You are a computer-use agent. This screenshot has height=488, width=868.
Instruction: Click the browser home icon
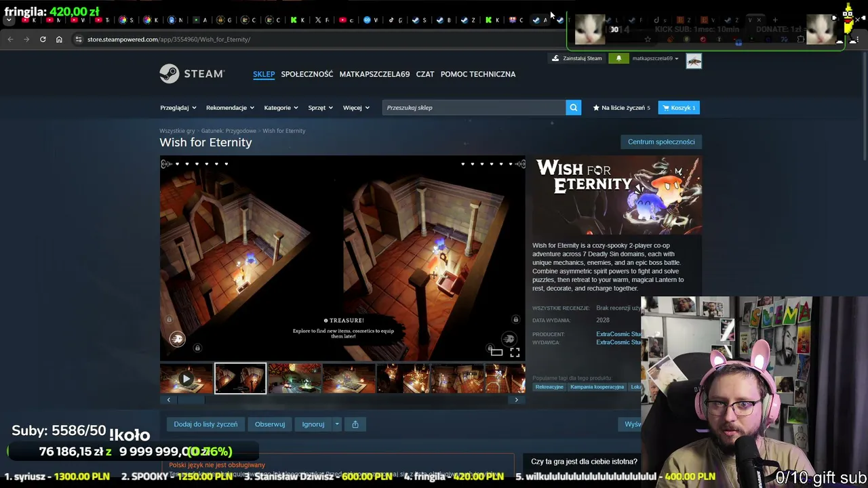point(59,39)
